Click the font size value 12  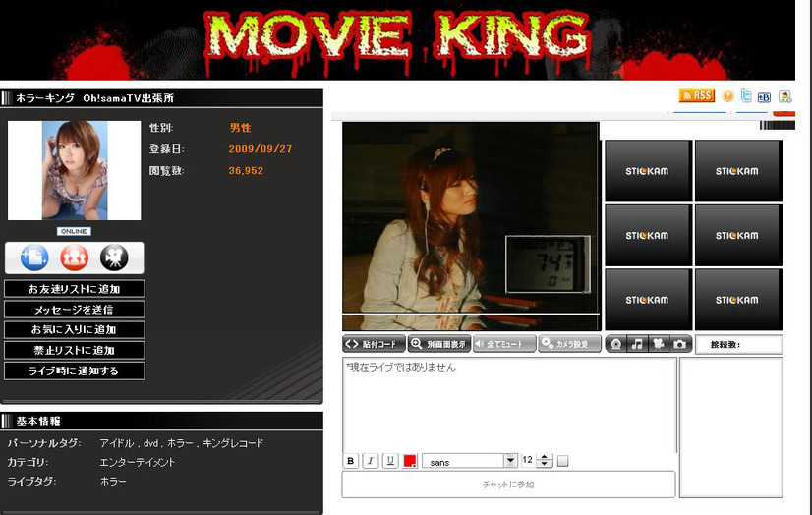pyautogui.click(x=528, y=460)
